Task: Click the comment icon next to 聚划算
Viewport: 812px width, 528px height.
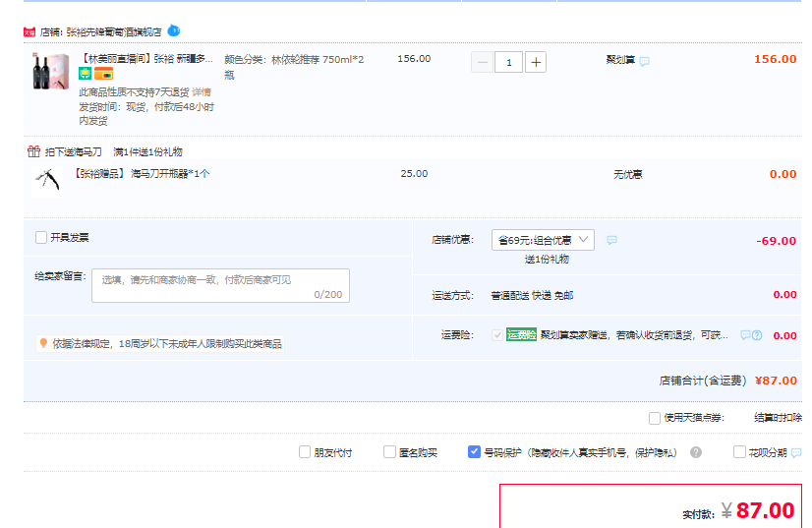Action: click(x=644, y=61)
